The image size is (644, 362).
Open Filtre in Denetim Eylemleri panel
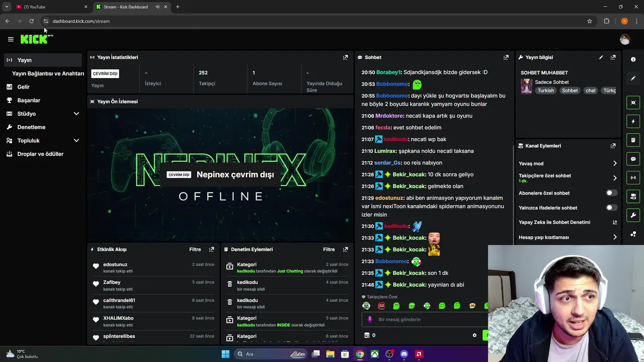(329, 249)
